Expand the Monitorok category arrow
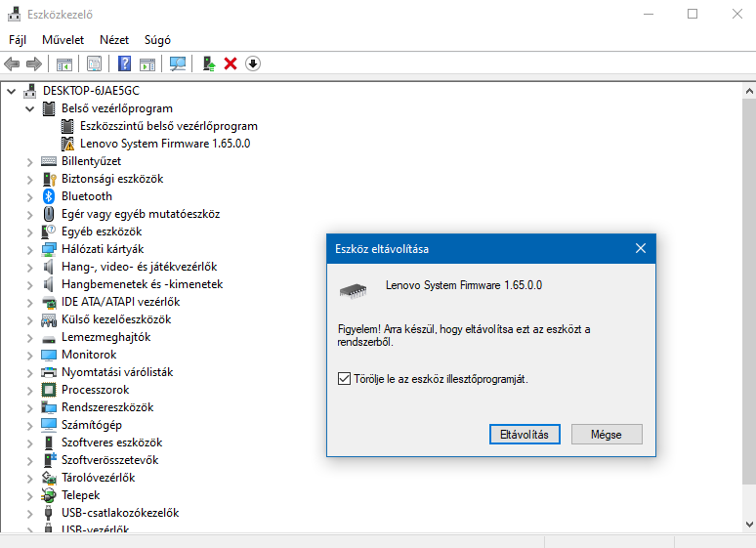The image size is (756, 548). tap(30, 356)
